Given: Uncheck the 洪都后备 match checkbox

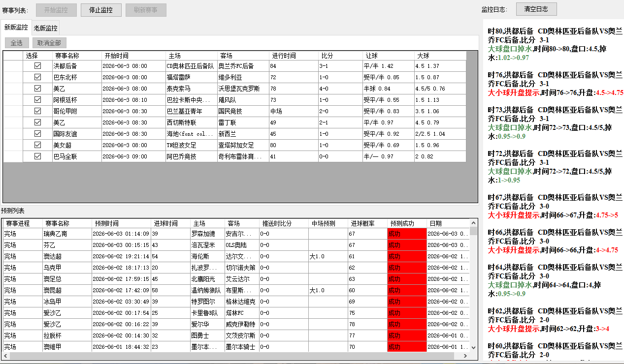Looking at the screenshot, I should click(x=37, y=65).
